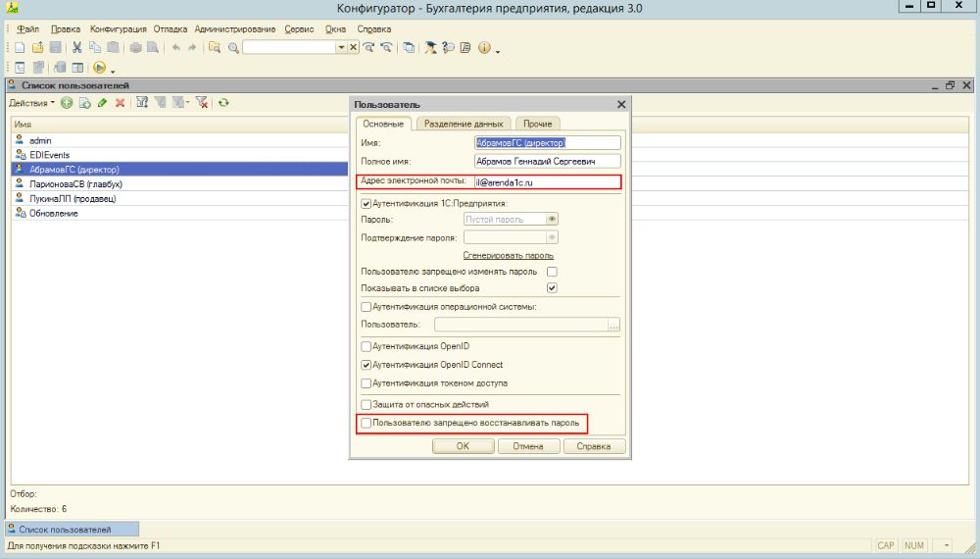Check Пользователю запрещено восстанавливать пароль
Viewport: 980px width, 559px height.
pyautogui.click(x=367, y=424)
